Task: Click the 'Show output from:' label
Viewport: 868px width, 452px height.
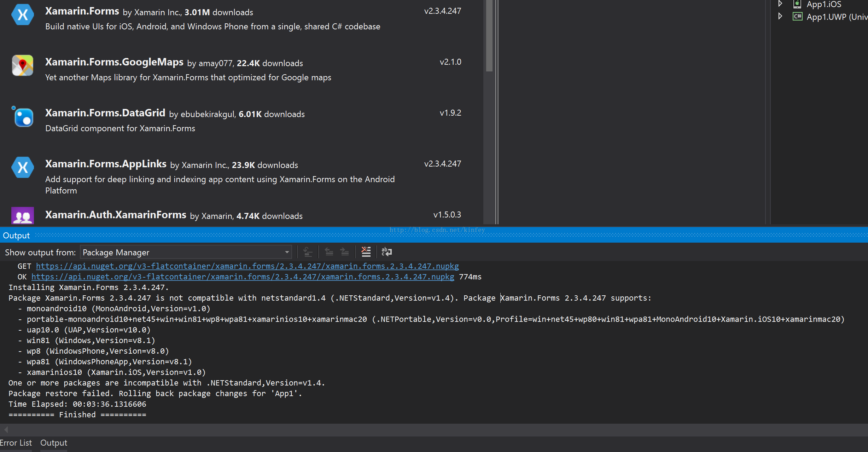Action: [40, 253]
